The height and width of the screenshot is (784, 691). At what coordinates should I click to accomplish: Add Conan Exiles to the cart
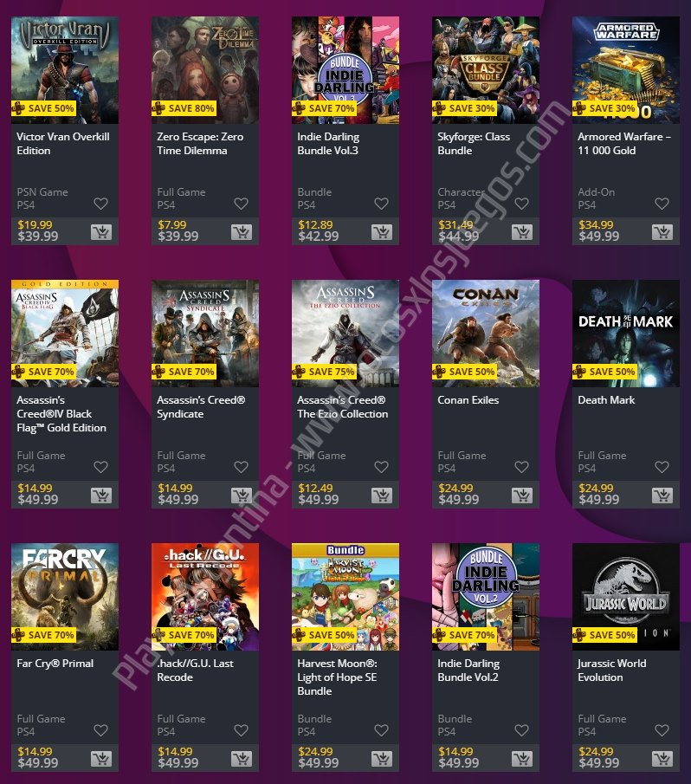click(522, 495)
